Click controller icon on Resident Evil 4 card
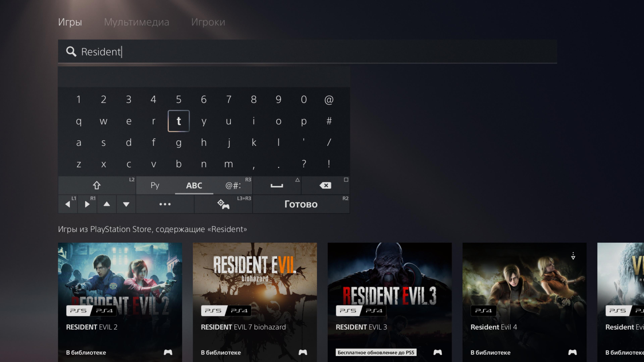The height and width of the screenshot is (362, 644). (x=573, y=352)
